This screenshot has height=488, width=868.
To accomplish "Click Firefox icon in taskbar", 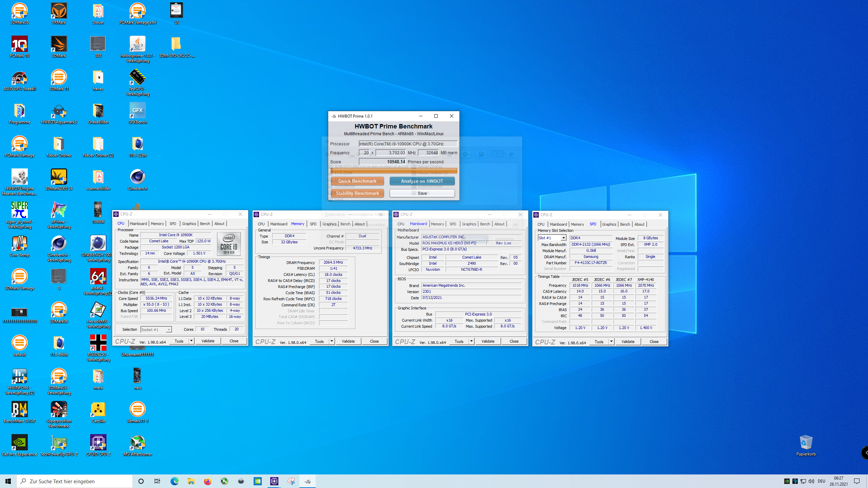I will click(x=208, y=481).
